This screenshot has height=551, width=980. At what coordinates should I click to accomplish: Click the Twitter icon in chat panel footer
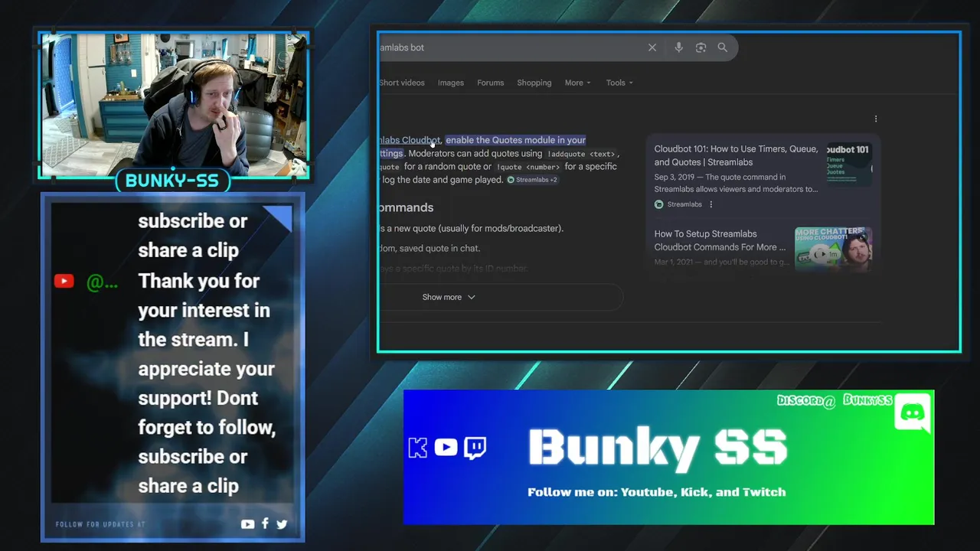[282, 524]
